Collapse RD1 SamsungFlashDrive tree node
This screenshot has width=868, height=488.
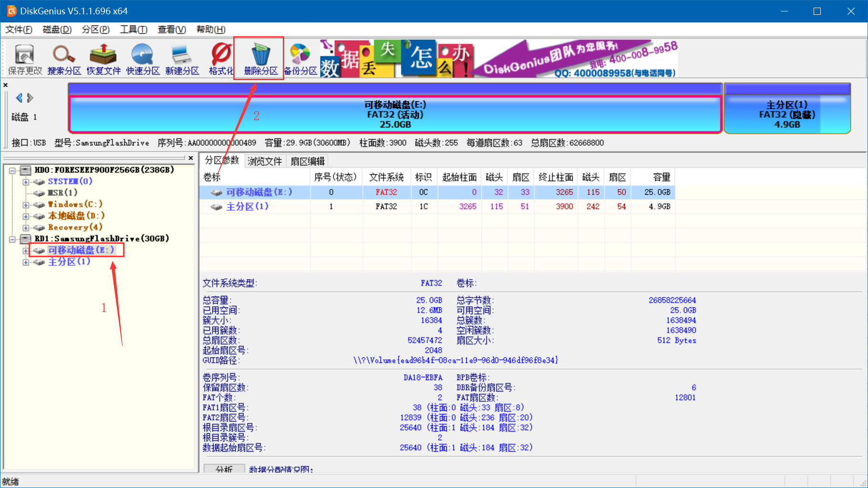pyautogui.click(x=12, y=239)
